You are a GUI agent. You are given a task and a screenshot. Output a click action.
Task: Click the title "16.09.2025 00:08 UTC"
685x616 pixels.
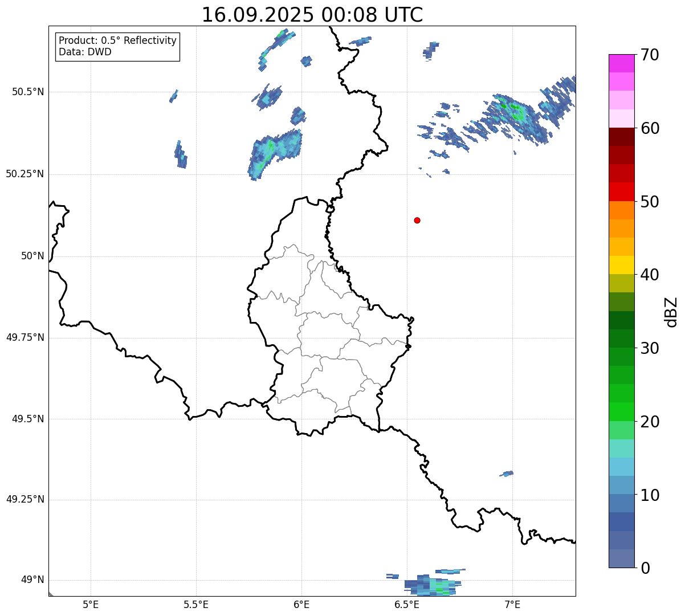(312, 15)
